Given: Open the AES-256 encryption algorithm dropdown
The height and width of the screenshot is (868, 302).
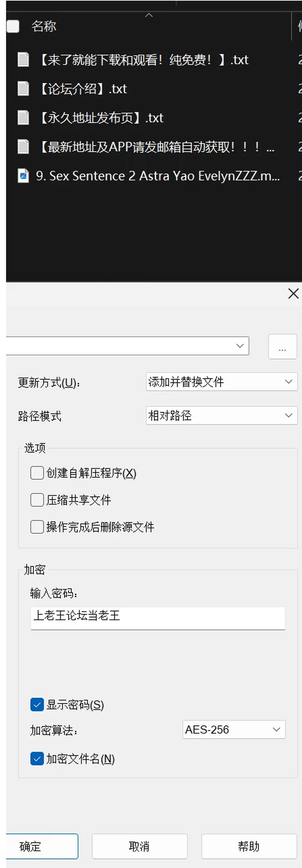Looking at the screenshot, I should point(234,730).
